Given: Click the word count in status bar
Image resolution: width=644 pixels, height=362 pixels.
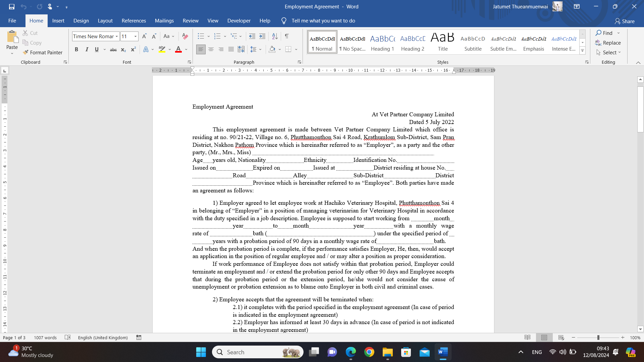Looking at the screenshot, I should point(45,338).
